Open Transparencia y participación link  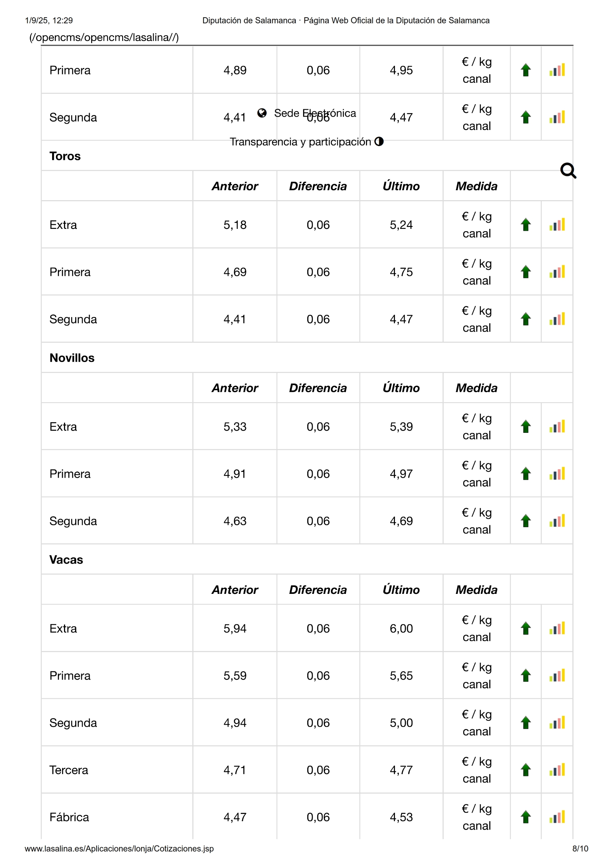point(300,142)
